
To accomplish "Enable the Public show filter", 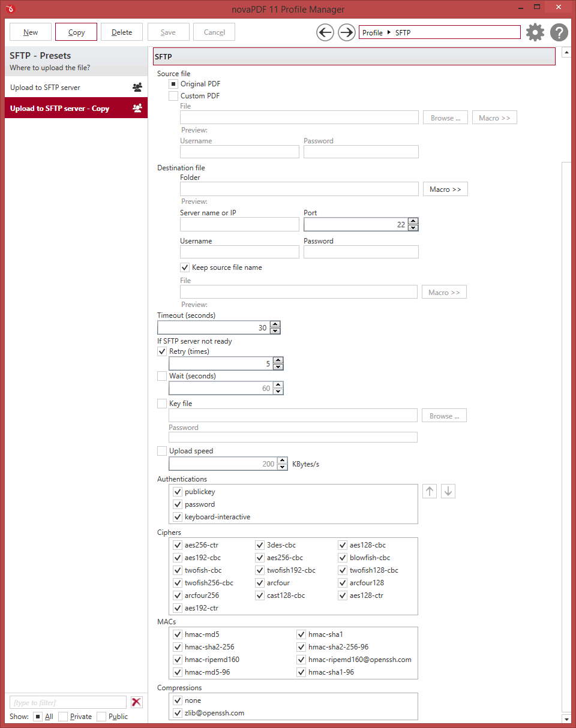I will pos(101,717).
